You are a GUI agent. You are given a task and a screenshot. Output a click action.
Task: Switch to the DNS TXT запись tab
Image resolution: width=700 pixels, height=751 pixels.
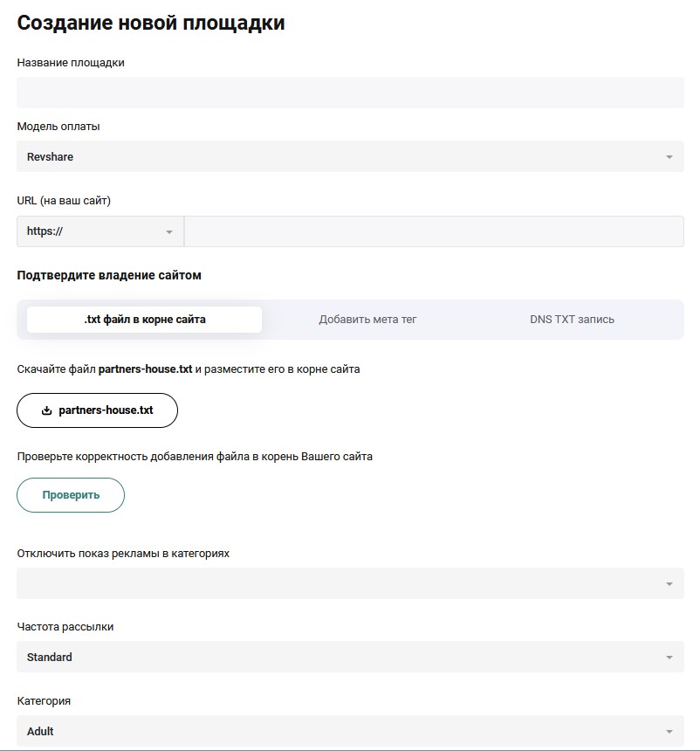(572, 320)
